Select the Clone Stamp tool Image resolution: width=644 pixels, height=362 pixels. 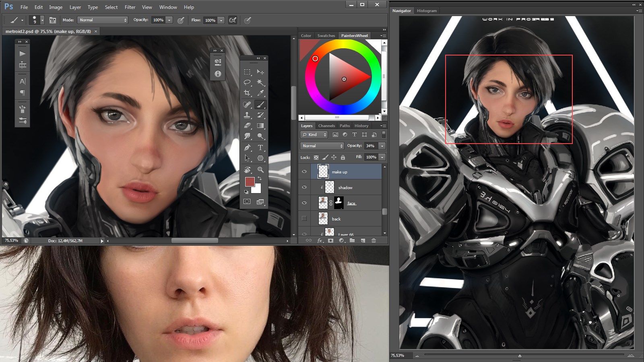point(248,115)
